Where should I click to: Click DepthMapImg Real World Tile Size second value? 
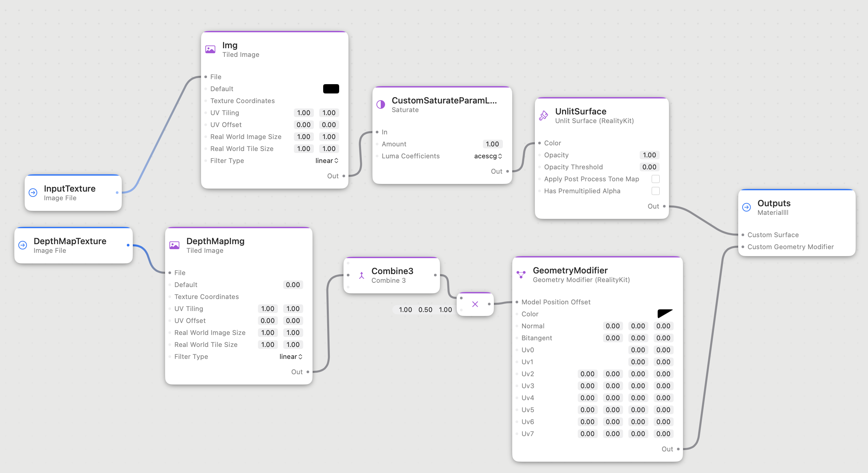click(293, 344)
